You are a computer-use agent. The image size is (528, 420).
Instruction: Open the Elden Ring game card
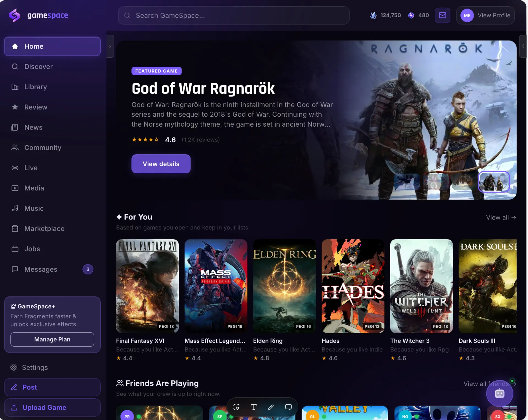(284, 300)
